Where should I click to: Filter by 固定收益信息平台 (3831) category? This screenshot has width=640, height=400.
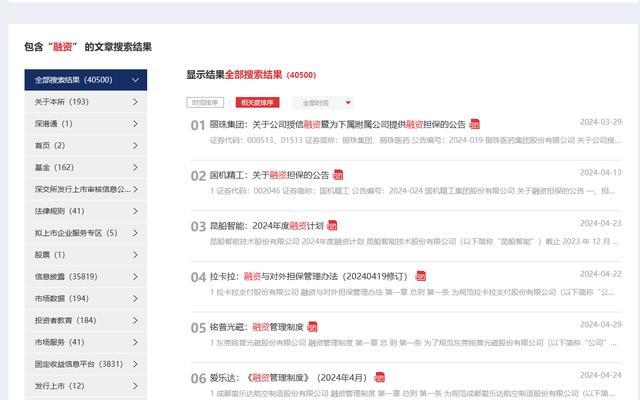pyautogui.click(x=86, y=364)
